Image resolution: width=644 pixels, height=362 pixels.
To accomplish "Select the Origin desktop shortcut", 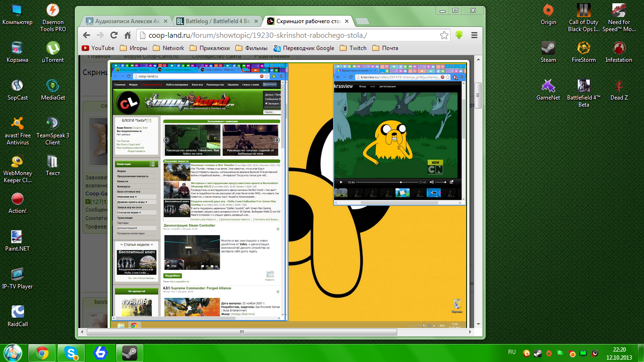I will [548, 15].
